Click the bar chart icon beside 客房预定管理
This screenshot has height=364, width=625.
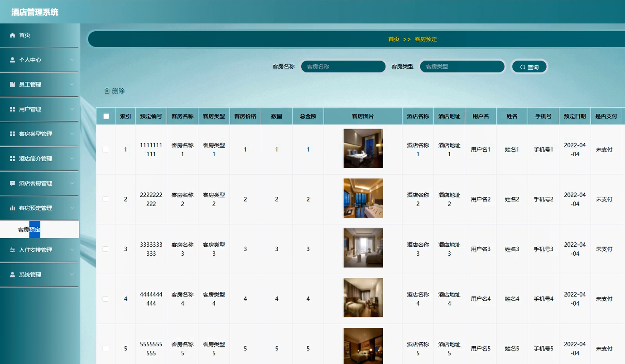(x=12, y=208)
